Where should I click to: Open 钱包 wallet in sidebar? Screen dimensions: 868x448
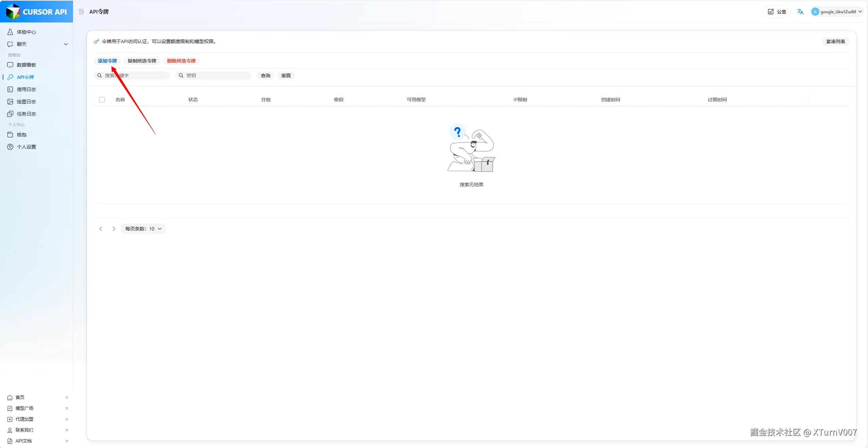pos(21,135)
